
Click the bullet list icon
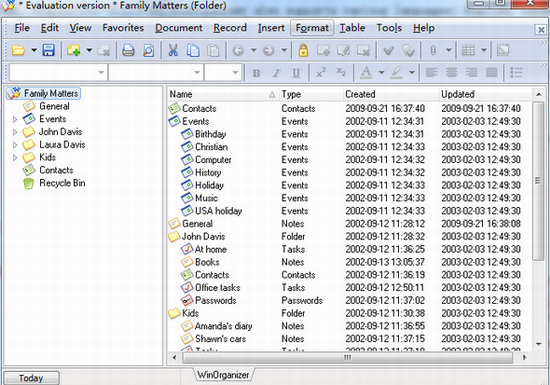tap(516, 73)
